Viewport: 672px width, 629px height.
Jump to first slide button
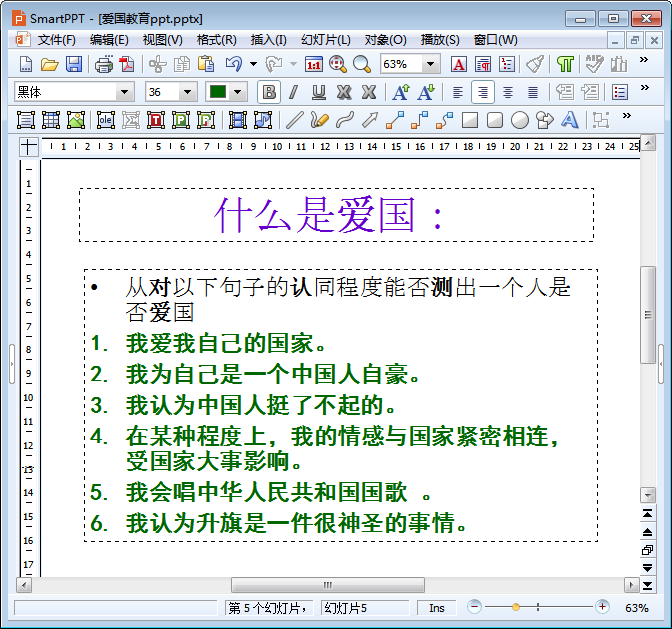pyautogui.click(x=648, y=514)
